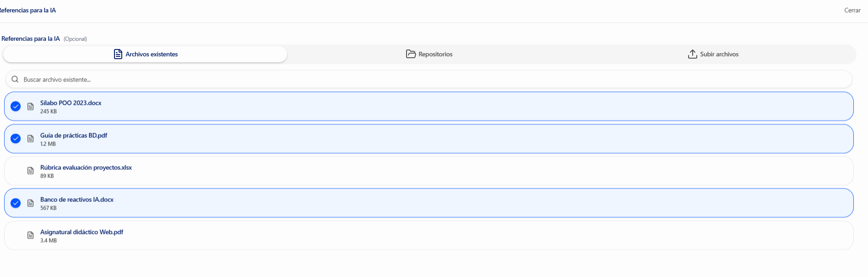Open the Subir archivos tab
Viewport: 868px width, 277px height.
tap(713, 54)
